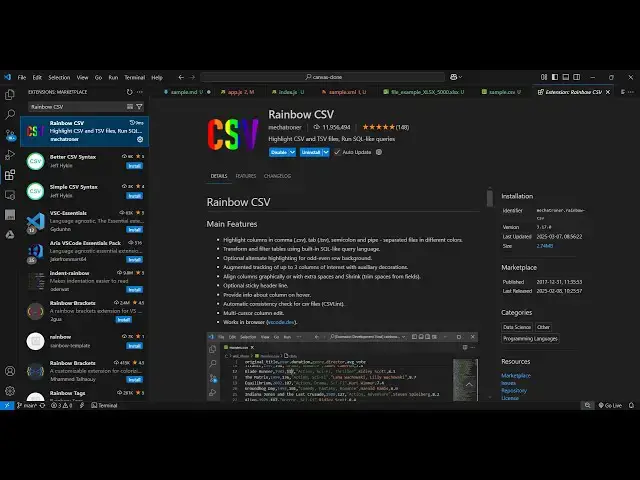640x480 pixels.
Task: Expand the Disable button dropdown arrow
Action: (293, 152)
